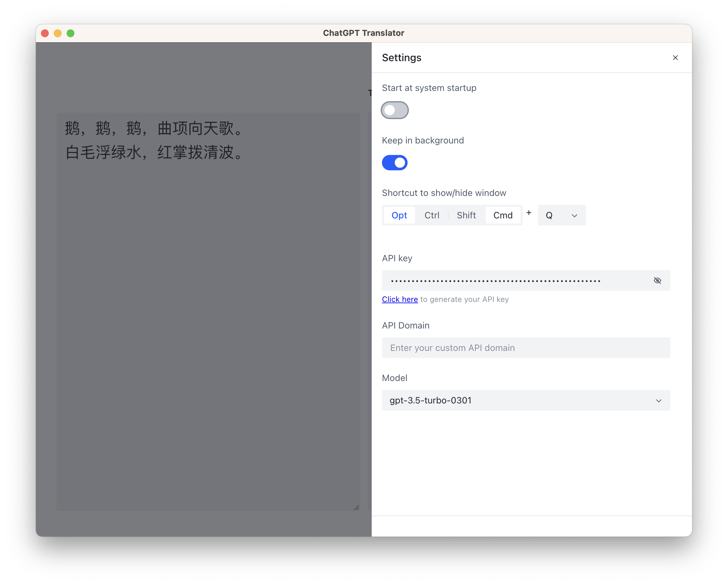Toggle the Opt modifier key
The image size is (728, 584).
coord(399,215)
